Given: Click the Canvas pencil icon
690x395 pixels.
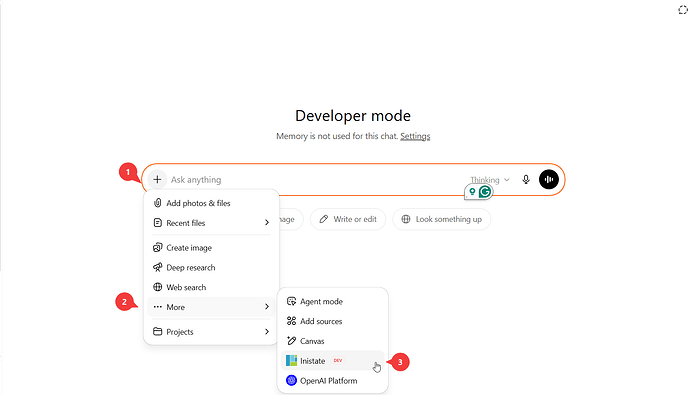Looking at the screenshot, I should (291, 341).
